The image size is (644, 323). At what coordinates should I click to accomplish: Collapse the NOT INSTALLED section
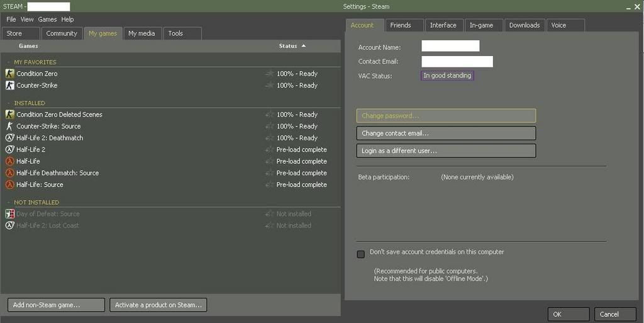(x=9, y=203)
